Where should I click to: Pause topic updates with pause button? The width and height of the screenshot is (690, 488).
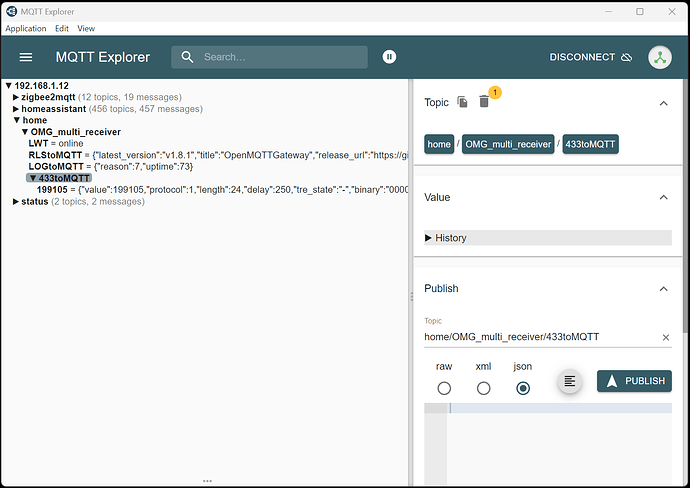(389, 57)
